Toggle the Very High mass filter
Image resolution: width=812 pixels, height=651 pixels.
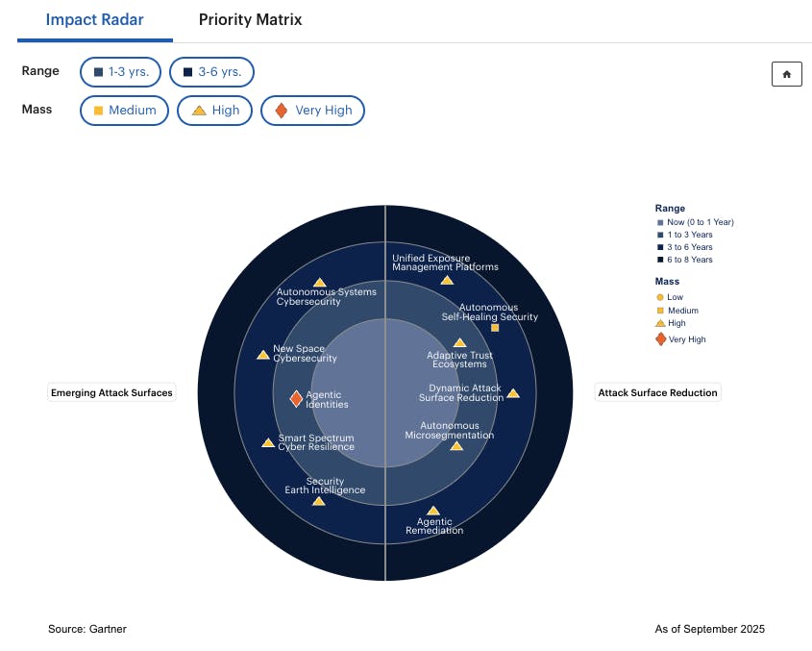tap(312, 111)
